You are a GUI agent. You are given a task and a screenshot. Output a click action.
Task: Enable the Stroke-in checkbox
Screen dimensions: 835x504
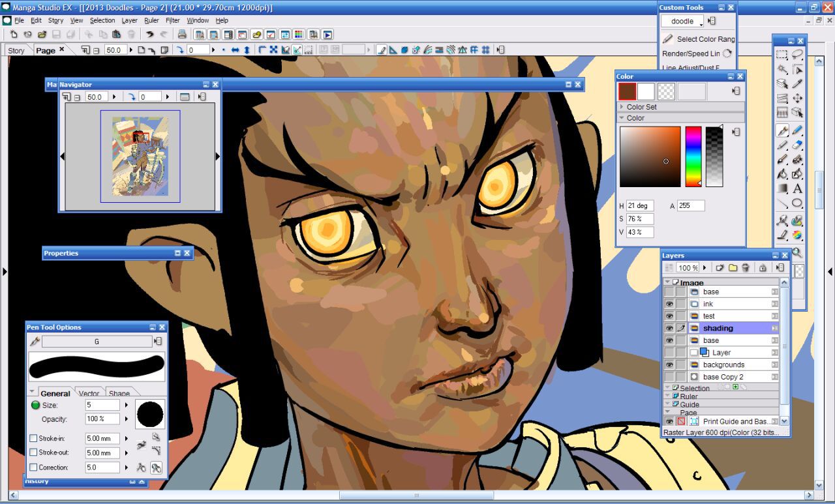coord(33,438)
